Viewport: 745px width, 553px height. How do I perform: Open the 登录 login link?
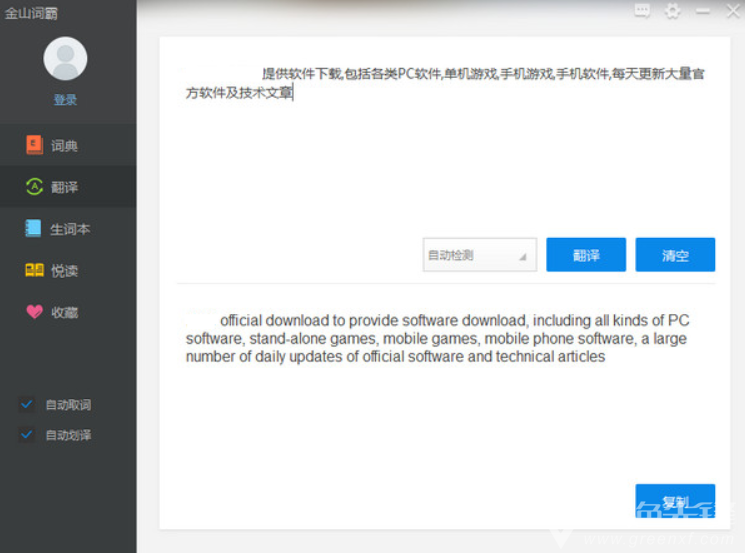pyautogui.click(x=65, y=100)
